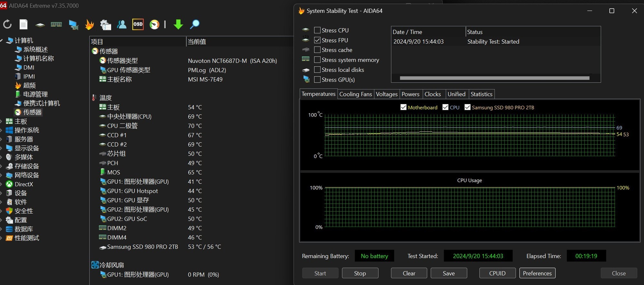Enable Stress local disks checkbox
Viewport: 644px width, 285px height.
pos(317,70)
